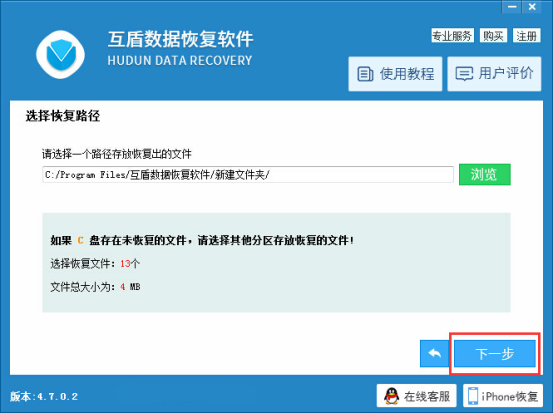Viewport: 553px width, 413px height.
Task: Open 在线客服 online support
Action: click(417, 396)
